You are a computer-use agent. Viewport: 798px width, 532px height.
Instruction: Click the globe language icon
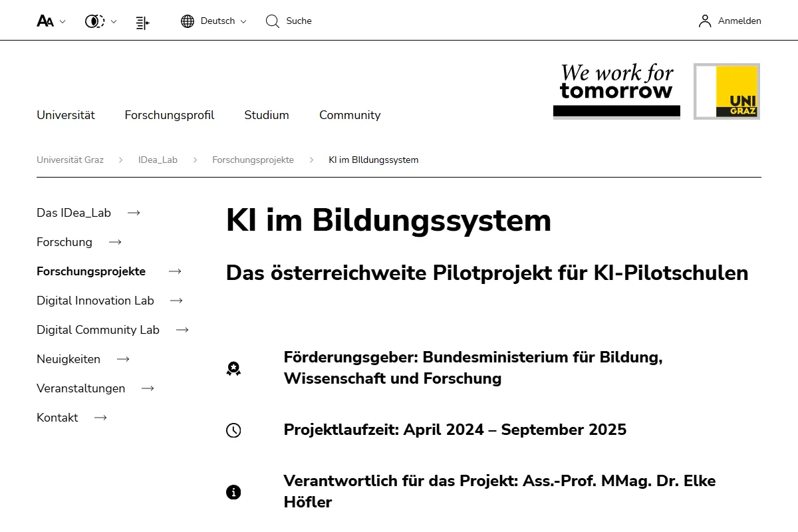point(188,21)
